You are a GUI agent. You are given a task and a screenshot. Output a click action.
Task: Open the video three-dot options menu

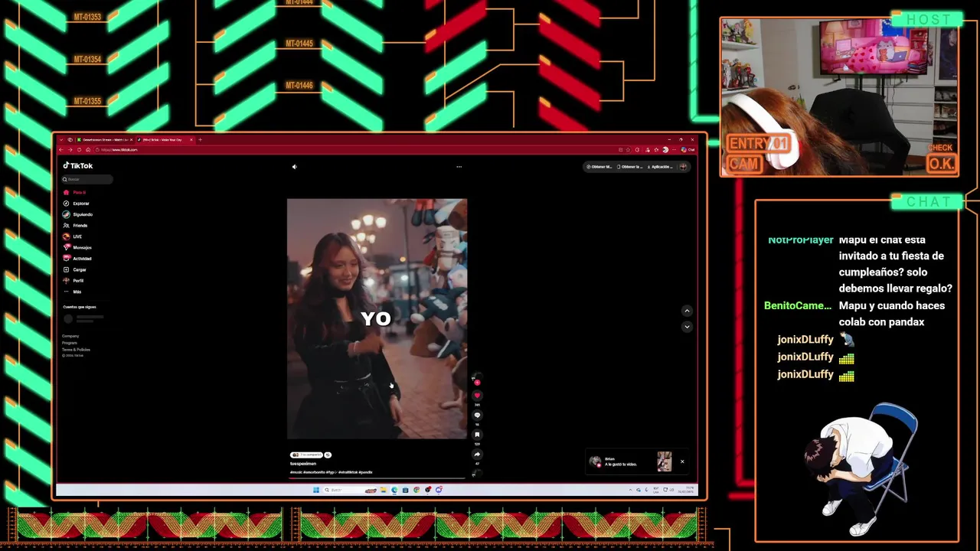459,167
